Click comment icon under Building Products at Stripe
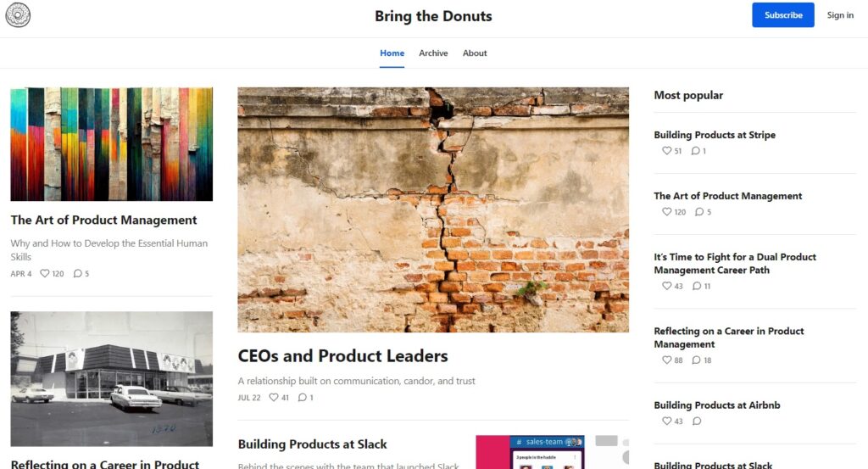Screen dimensions: 868x469 [695, 151]
